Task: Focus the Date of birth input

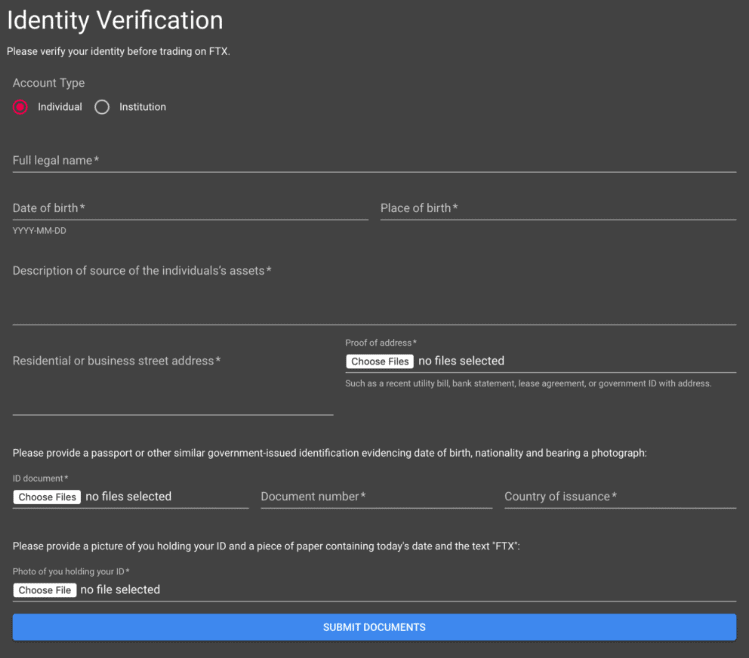Action: click(190, 208)
